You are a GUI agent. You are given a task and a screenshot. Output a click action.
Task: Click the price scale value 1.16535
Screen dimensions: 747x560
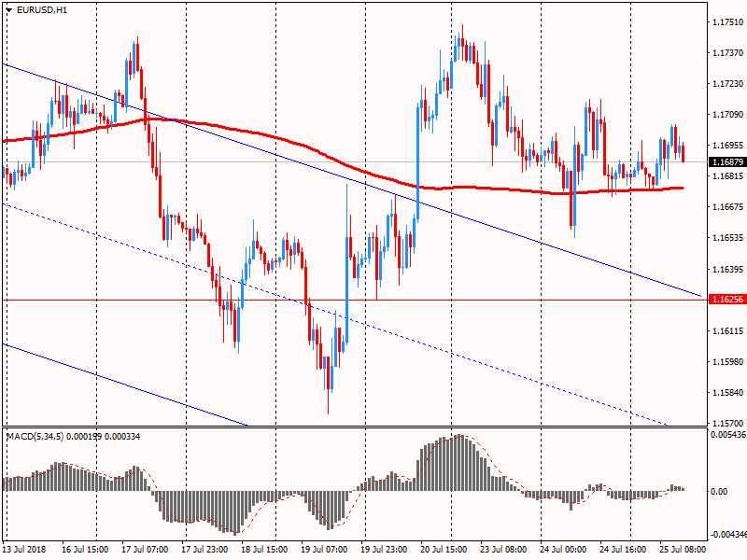coord(727,238)
